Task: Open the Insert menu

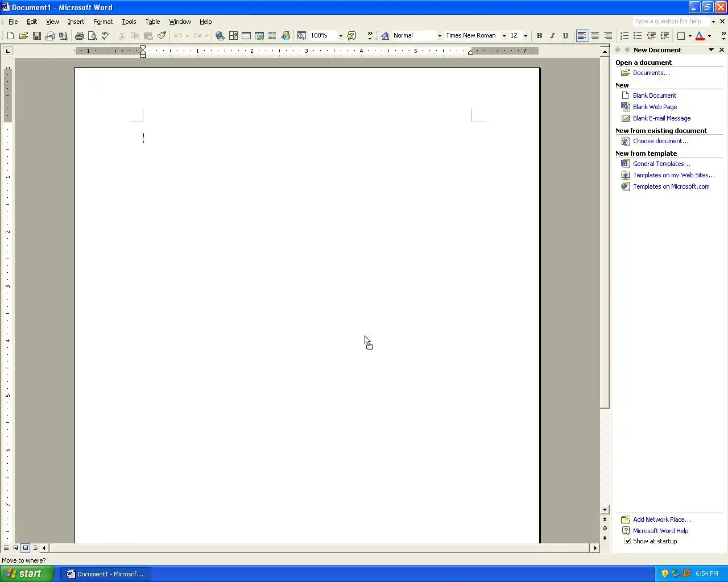Action: pyautogui.click(x=76, y=22)
